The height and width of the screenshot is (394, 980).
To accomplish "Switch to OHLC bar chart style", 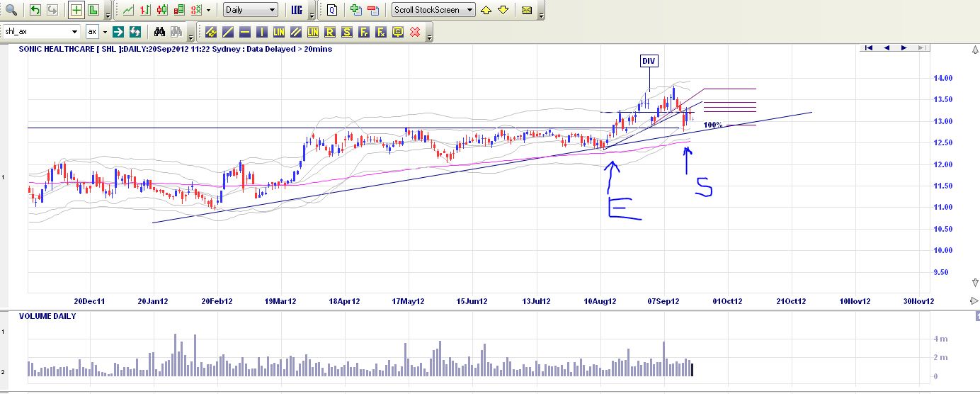I will (145, 10).
